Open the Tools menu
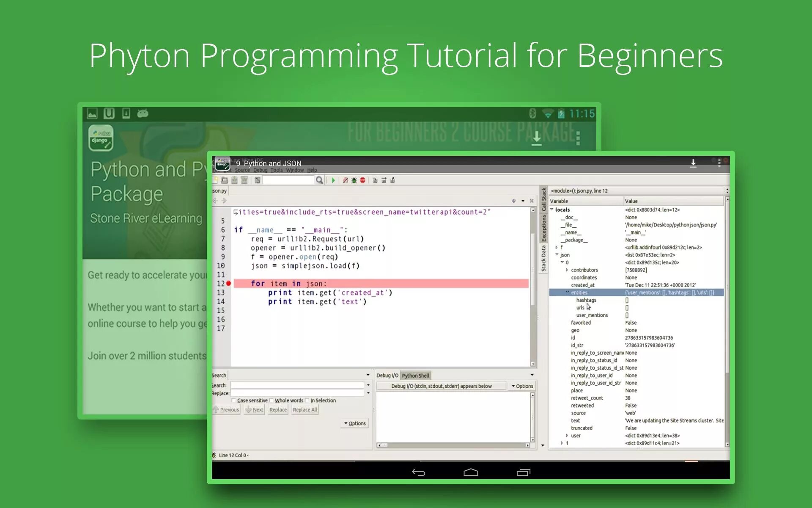Viewport: 812px width, 508px height. (x=277, y=170)
